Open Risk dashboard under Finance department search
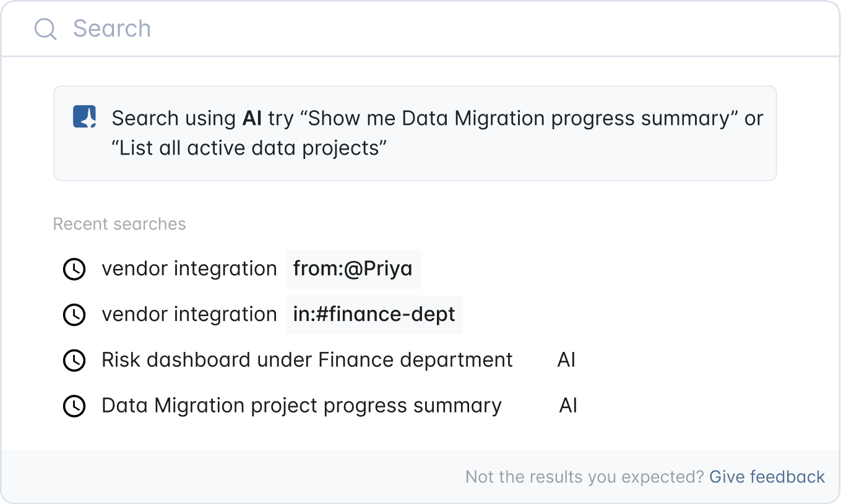 click(x=307, y=360)
